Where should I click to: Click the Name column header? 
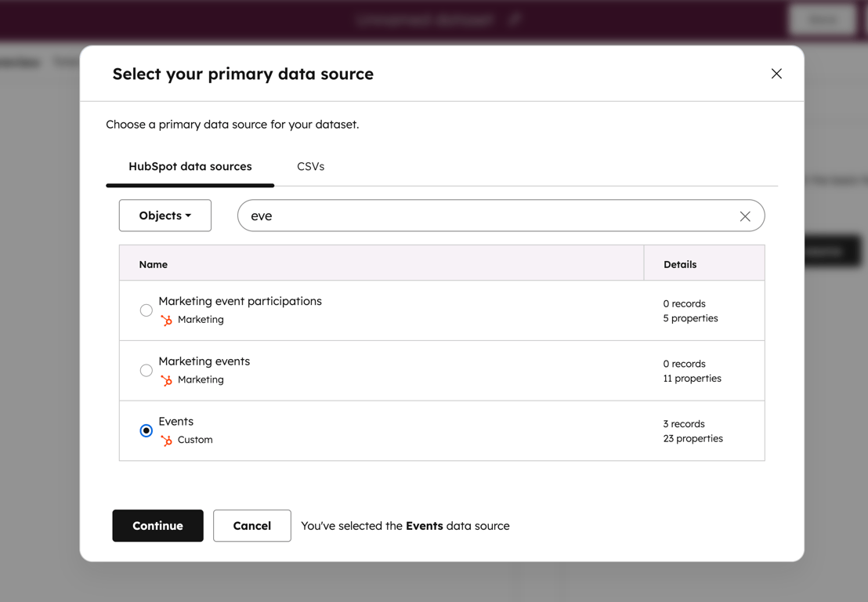(154, 264)
